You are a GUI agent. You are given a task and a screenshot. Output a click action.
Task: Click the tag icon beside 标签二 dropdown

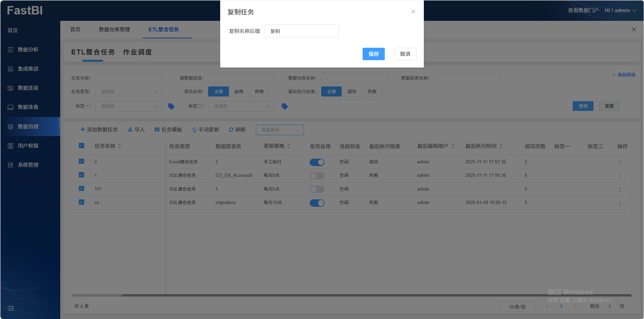[x=284, y=106]
